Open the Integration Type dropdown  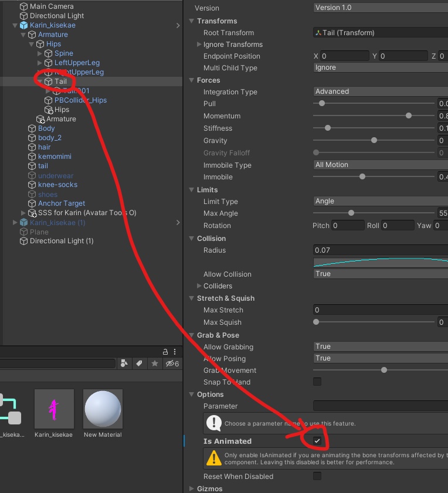(x=381, y=91)
